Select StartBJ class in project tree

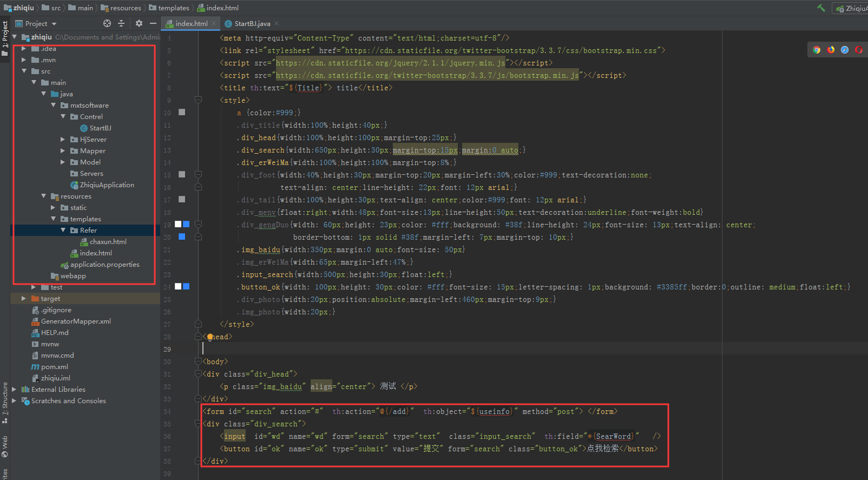click(96, 128)
